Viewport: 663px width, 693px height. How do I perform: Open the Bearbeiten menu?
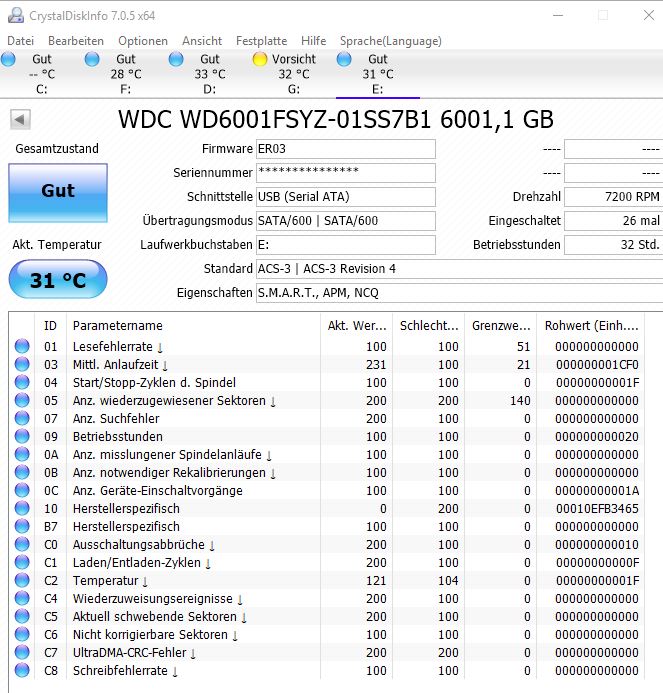click(x=76, y=41)
